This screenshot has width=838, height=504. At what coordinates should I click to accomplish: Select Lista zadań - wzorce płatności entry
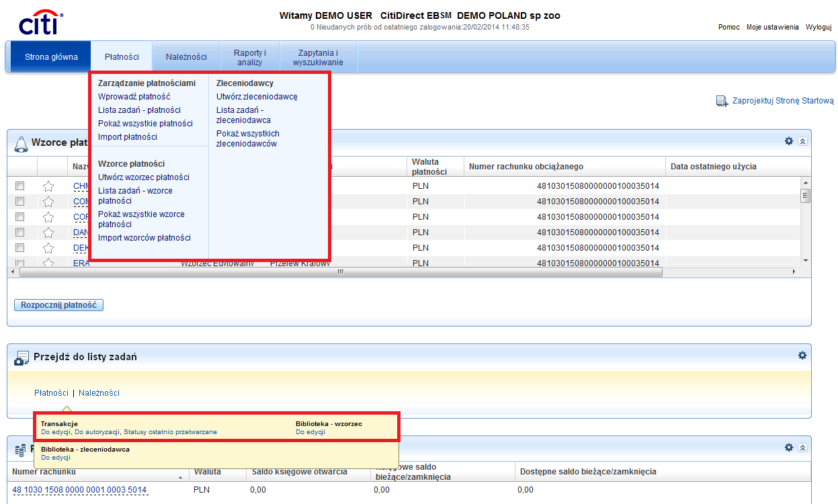135,196
